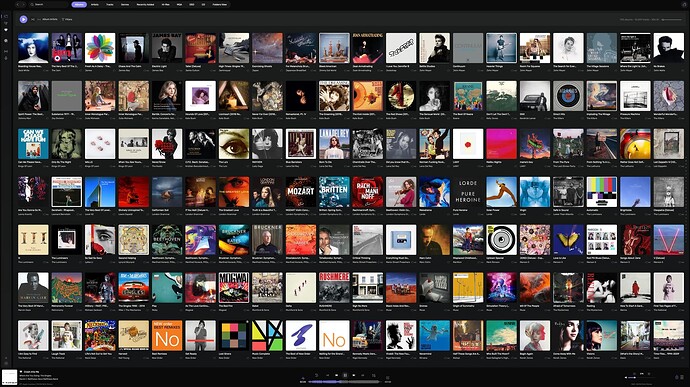Shuffle albums using the shuffle icon
The height and width of the screenshot is (387, 690).
coord(33,19)
